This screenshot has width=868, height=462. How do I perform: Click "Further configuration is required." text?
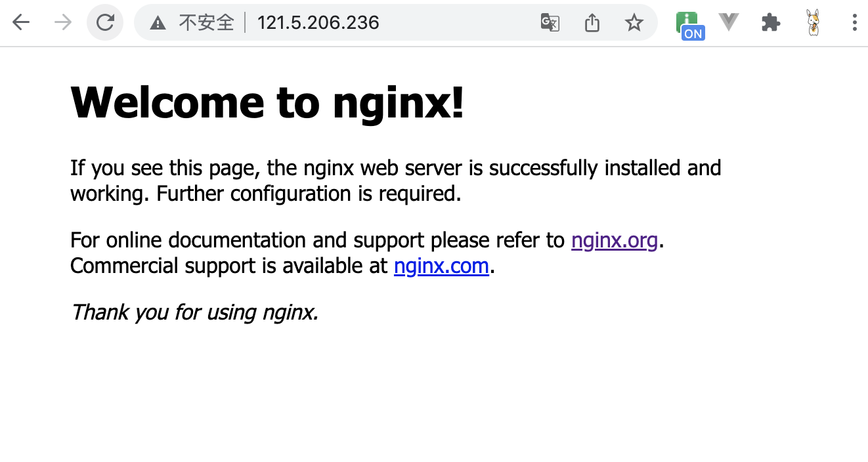(x=309, y=194)
